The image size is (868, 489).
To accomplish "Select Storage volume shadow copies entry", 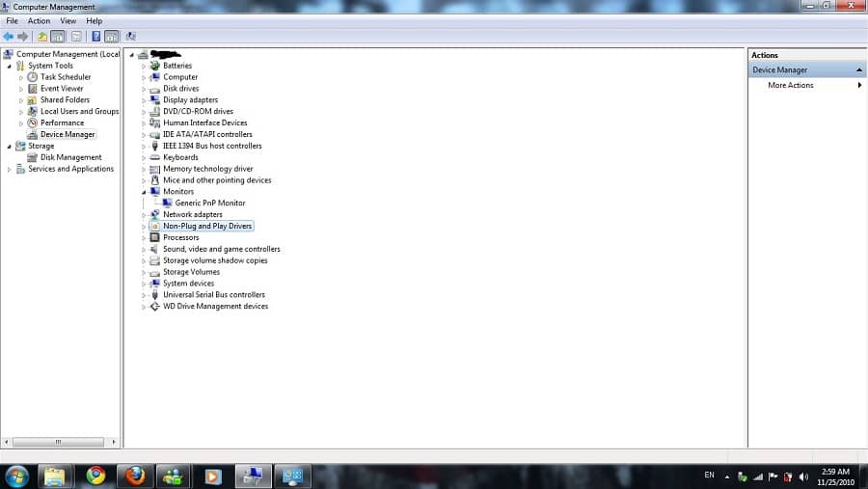I will pyautogui.click(x=215, y=260).
